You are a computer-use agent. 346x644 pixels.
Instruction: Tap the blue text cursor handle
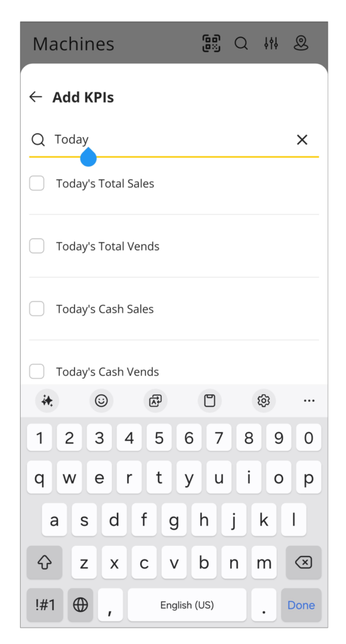tap(88, 157)
